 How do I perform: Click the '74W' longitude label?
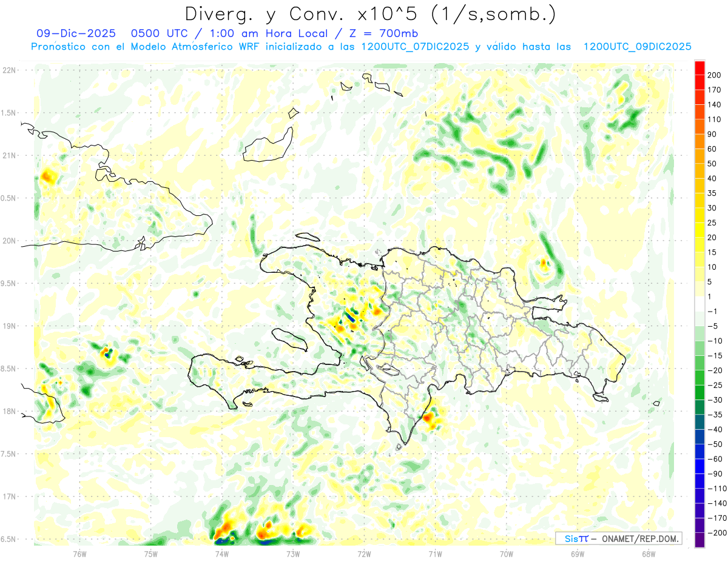[x=221, y=554]
